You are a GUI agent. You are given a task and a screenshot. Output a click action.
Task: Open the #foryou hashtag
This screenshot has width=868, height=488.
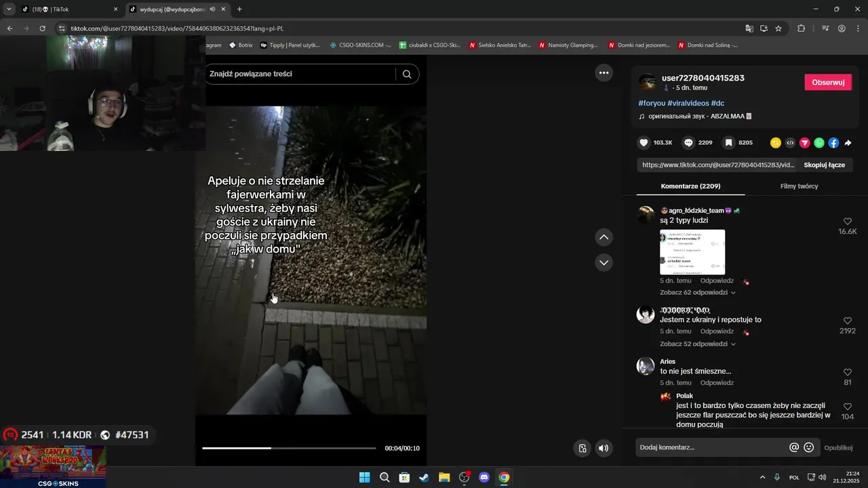[x=652, y=103]
